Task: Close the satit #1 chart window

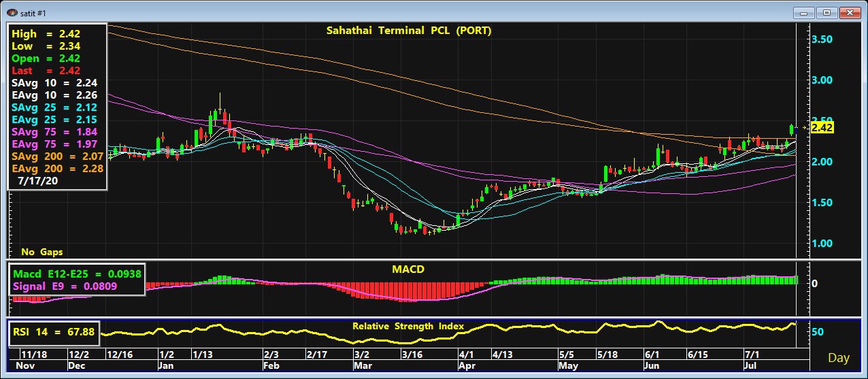Action: point(850,12)
